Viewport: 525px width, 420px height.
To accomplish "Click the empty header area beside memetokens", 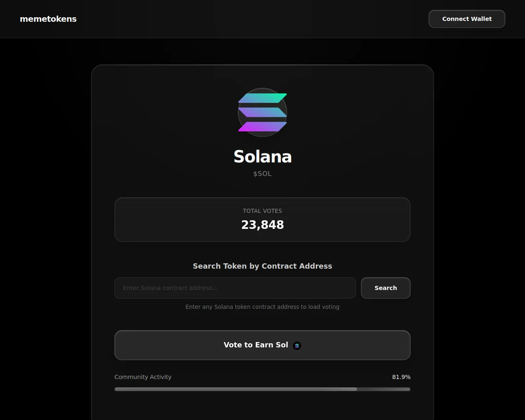I will point(246,19).
